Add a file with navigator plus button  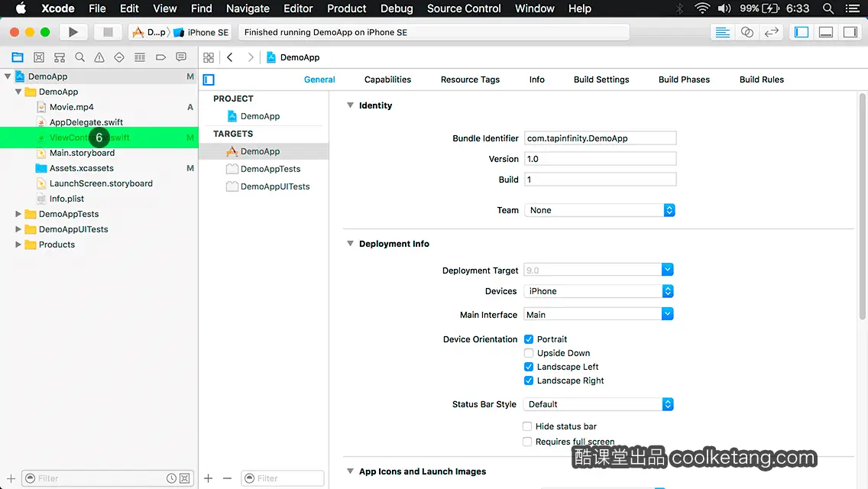click(11, 478)
